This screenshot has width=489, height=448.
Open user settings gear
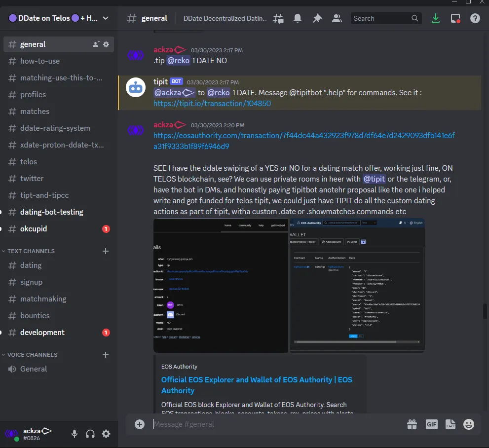(106, 434)
